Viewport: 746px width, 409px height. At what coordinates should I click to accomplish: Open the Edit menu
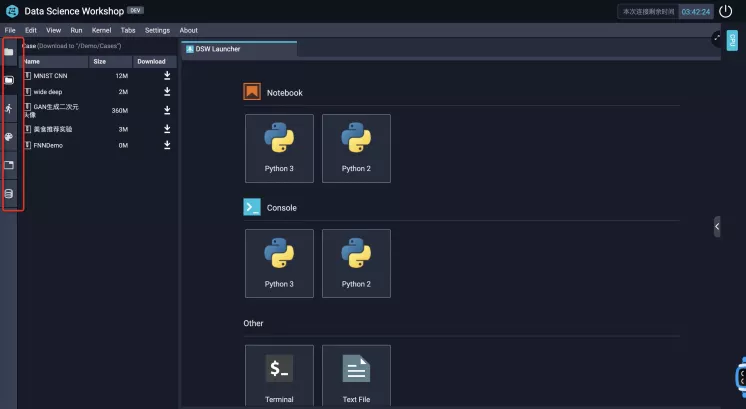click(31, 30)
